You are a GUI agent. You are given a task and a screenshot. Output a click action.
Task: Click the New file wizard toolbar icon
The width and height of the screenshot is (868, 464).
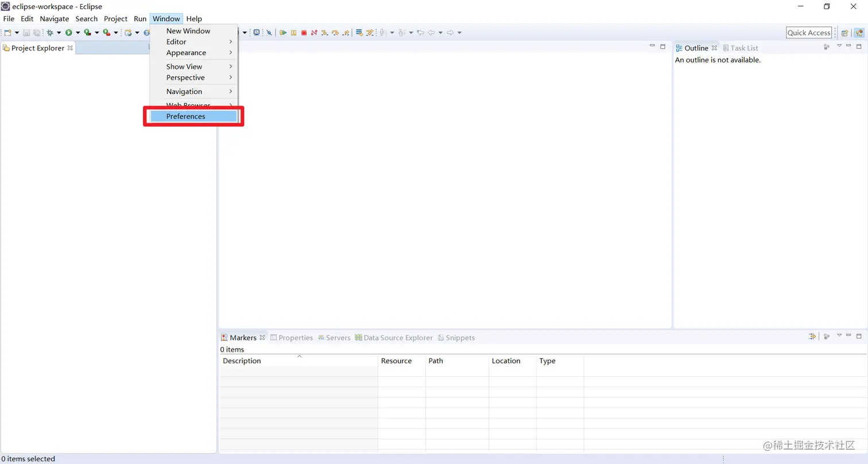[7, 33]
